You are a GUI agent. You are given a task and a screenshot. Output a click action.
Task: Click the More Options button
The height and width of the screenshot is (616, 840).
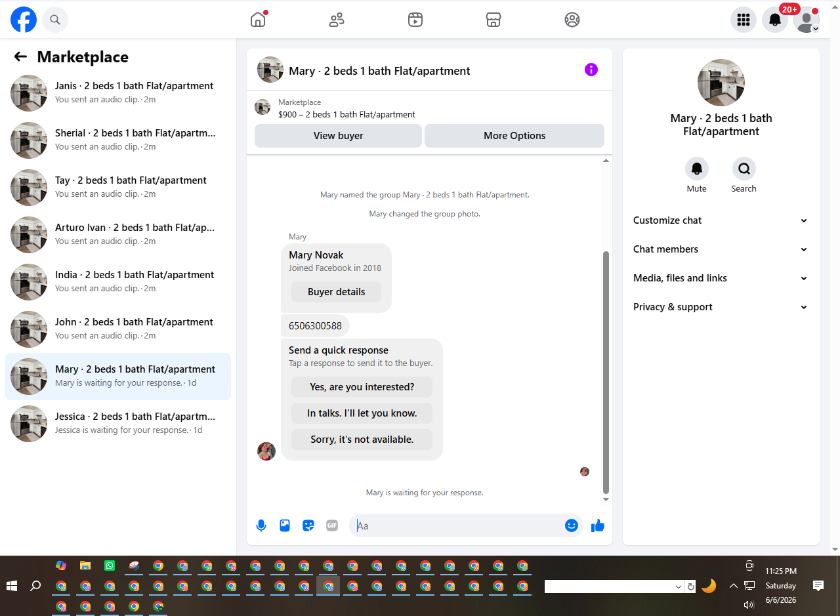pos(514,136)
